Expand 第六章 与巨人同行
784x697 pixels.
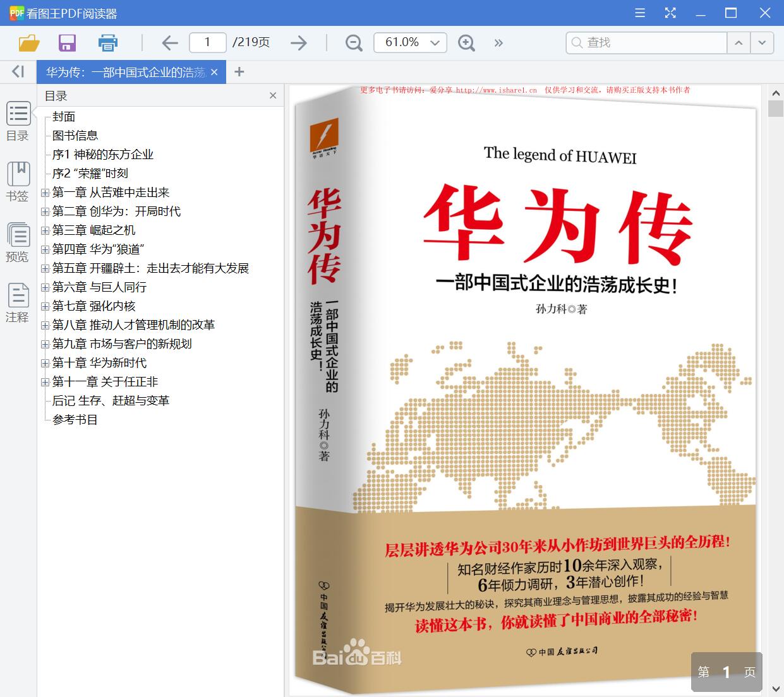(x=45, y=287)
